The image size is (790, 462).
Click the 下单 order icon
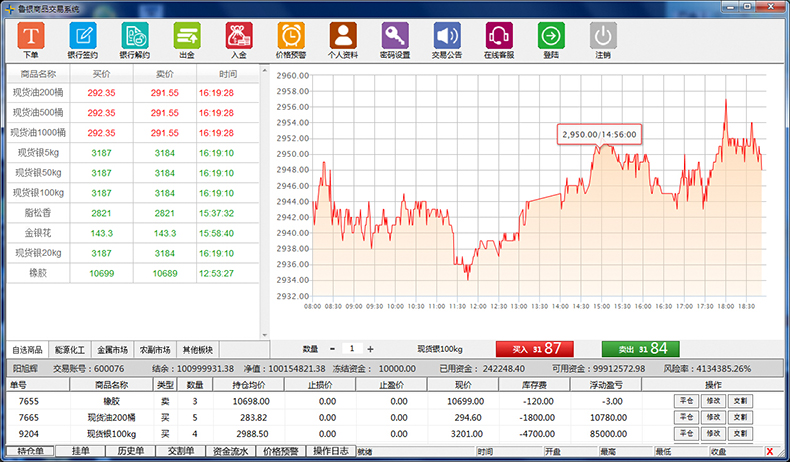(x=30, y=36)
